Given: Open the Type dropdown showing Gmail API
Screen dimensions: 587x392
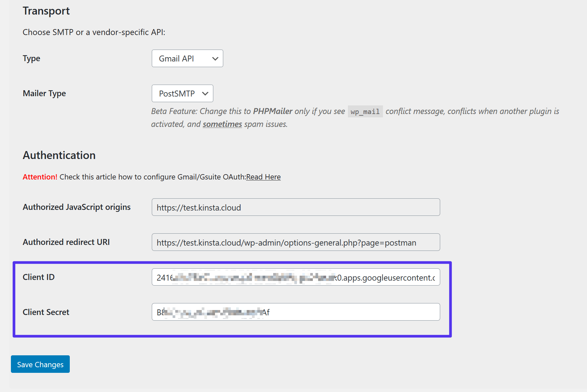Looking at the screenshot, I should pyautogui.click(x=187, y=58).
